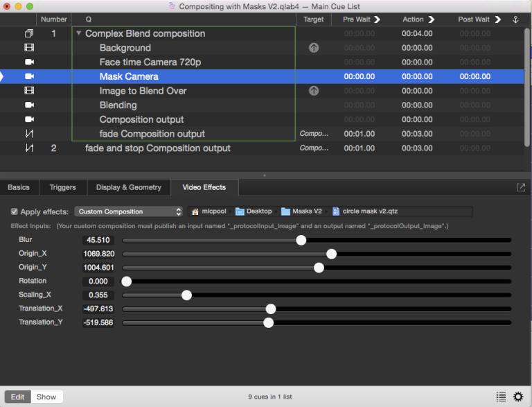The image size is (532, 407).
Task: Toggle the cue list sidebar icon
Action: coord(501,397)
